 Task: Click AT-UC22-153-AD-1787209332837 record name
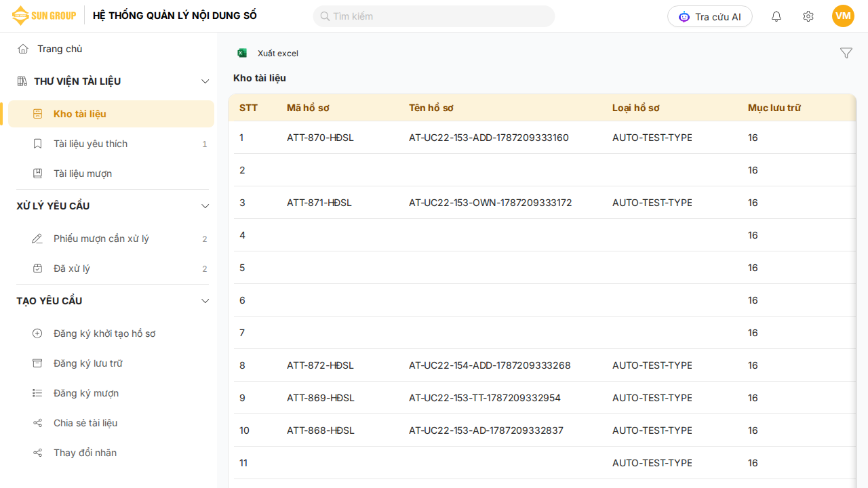[x=486, y=430]
